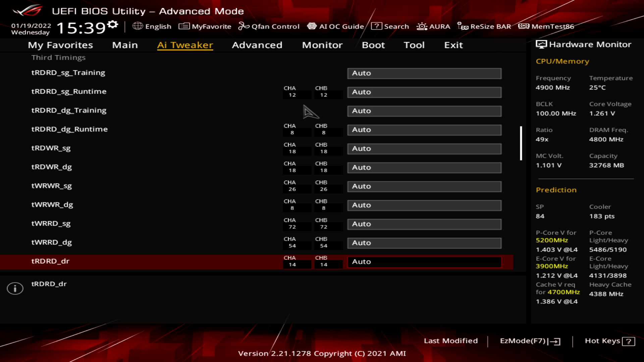The width and height of the screenshot is (644, 362).
Task: Open MyFavorite settings panel
Action: click(205, 26)
